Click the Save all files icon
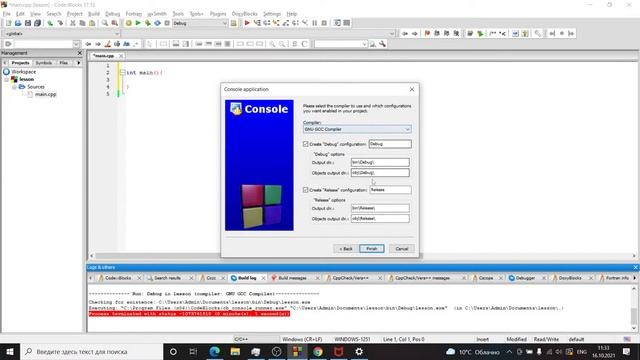 click(38, 23)
